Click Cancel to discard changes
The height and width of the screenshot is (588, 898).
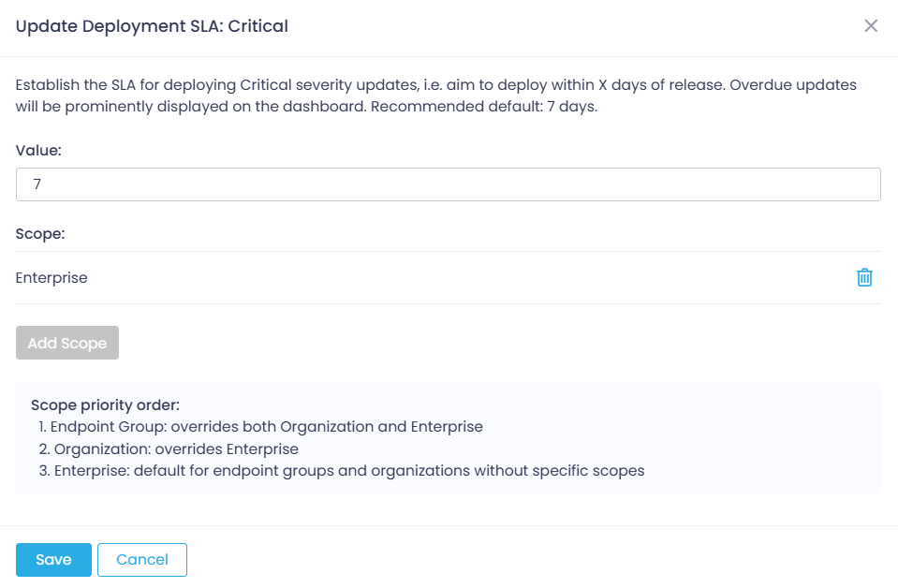coord(141,559)
